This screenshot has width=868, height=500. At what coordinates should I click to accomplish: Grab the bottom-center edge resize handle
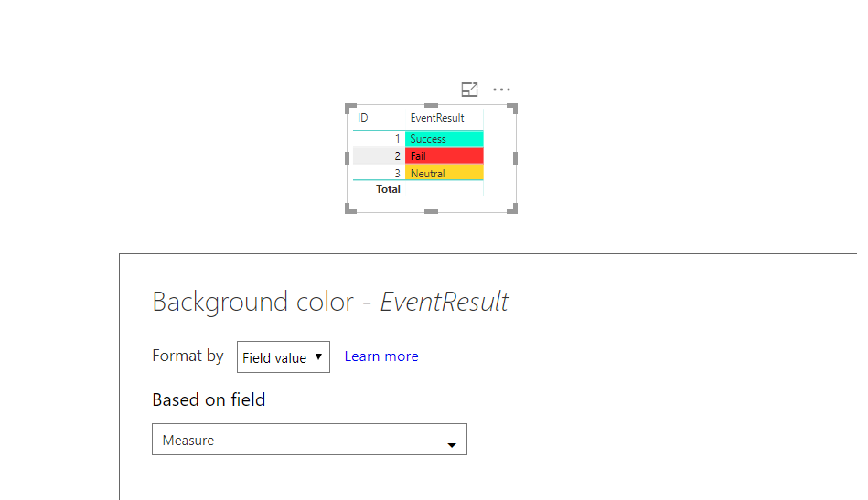431,211
